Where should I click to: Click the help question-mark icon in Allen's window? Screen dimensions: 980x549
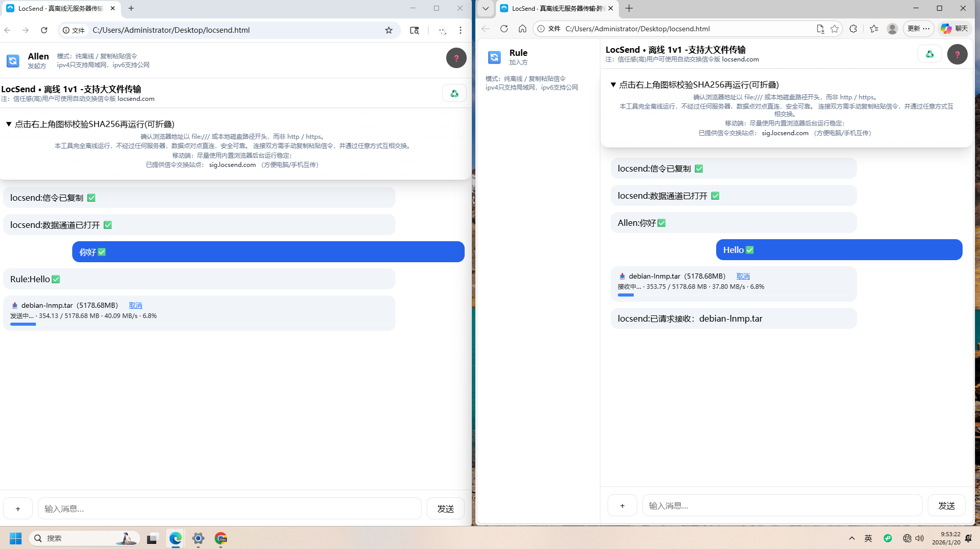click(x=456, y=58)
